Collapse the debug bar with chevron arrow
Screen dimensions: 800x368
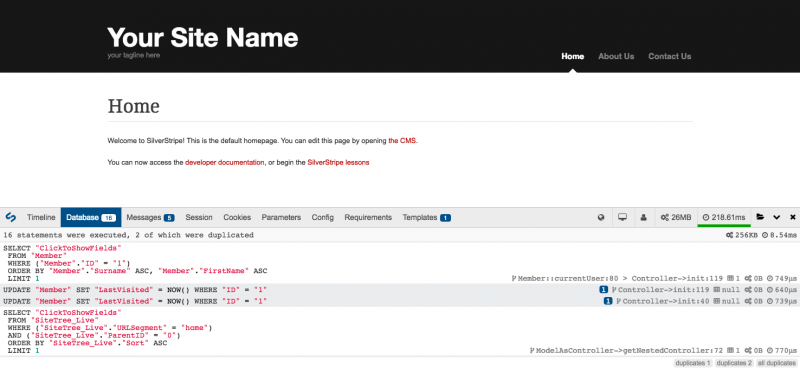point(777,217)
